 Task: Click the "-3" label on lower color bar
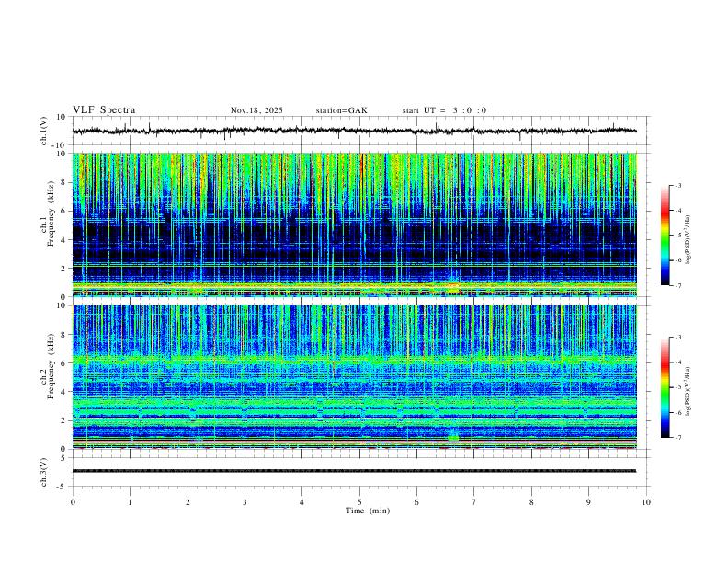677,338
